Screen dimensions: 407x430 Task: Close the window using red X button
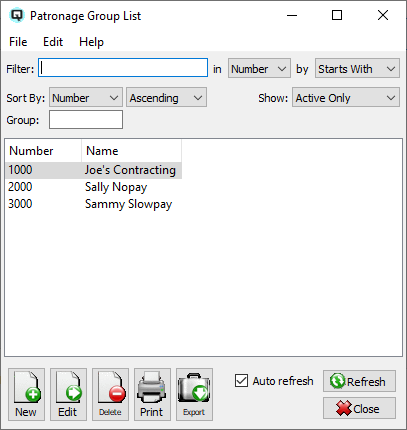(359, 408)
